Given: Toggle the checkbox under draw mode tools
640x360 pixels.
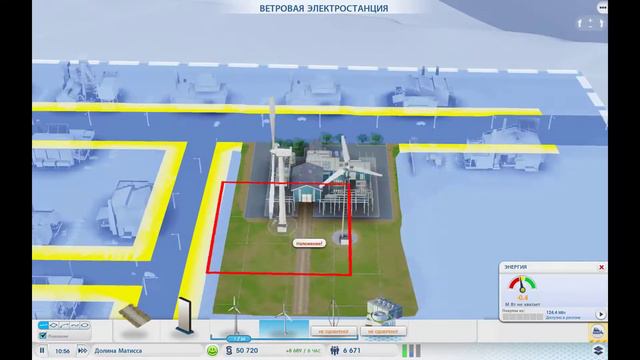Looking at the screenshot, I should [x=43, y=336].
